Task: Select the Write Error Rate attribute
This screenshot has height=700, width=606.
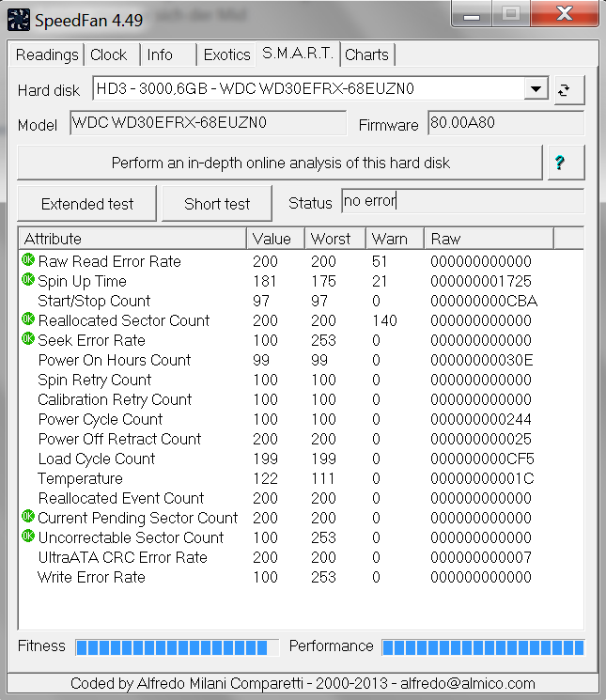Action: coord(91,577)
